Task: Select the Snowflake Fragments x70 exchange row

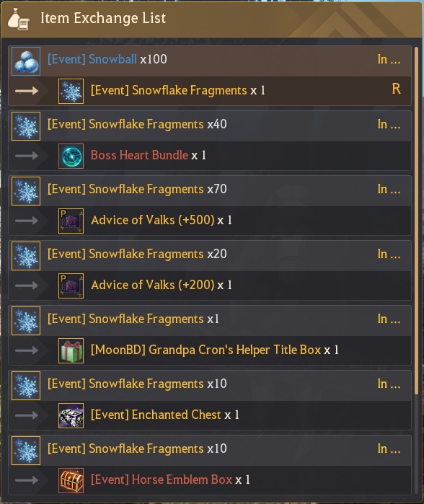Action: [x=210, y=205]
